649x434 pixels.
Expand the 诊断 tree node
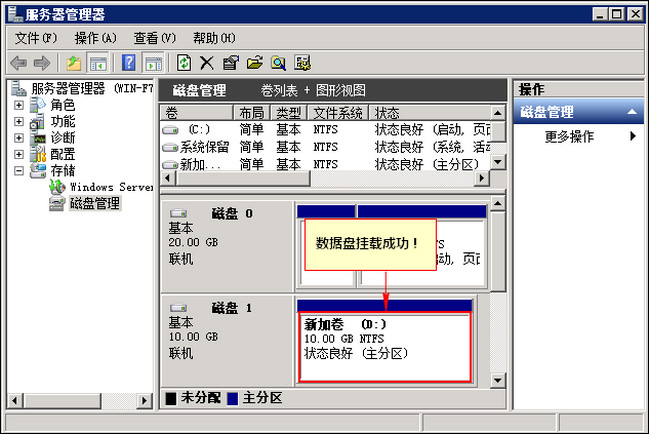(19, 138)
